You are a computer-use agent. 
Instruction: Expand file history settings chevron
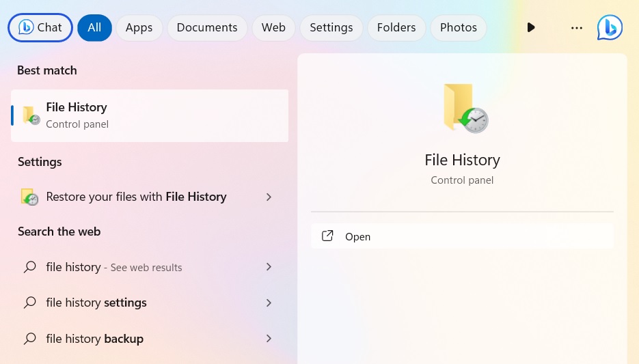click(269, 303)
